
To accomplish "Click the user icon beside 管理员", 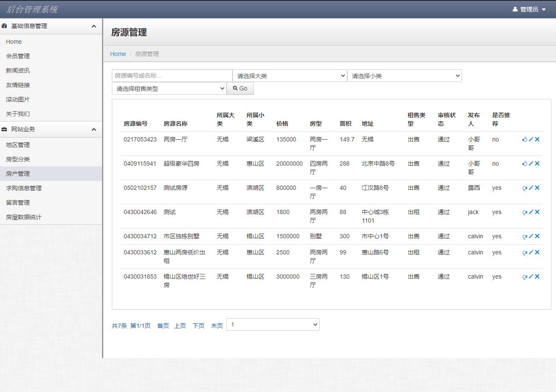I will (x=515, y=8).
